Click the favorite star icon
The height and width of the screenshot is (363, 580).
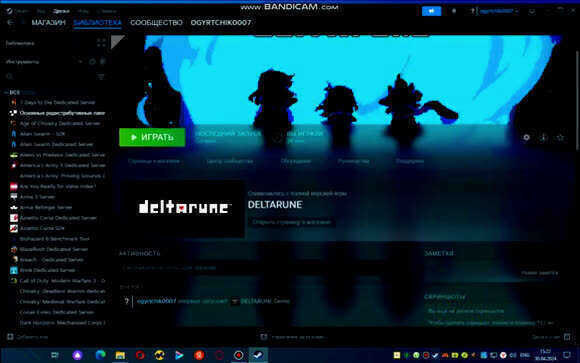pos(560,137)
